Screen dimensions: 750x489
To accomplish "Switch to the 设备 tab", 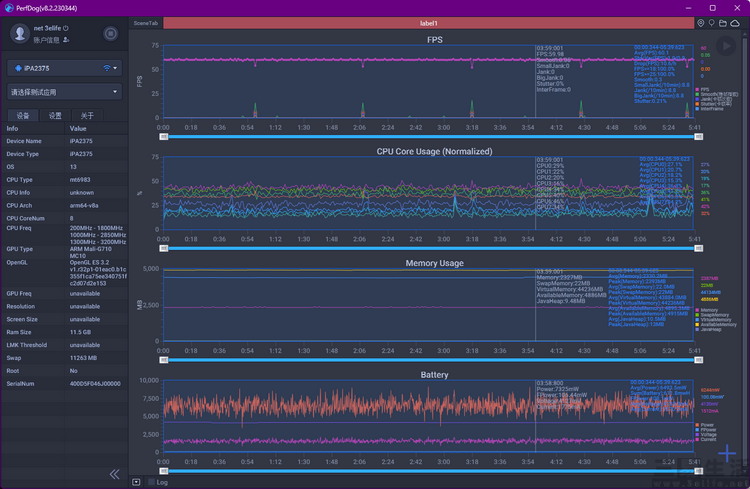I will click(x=23, y=115).
